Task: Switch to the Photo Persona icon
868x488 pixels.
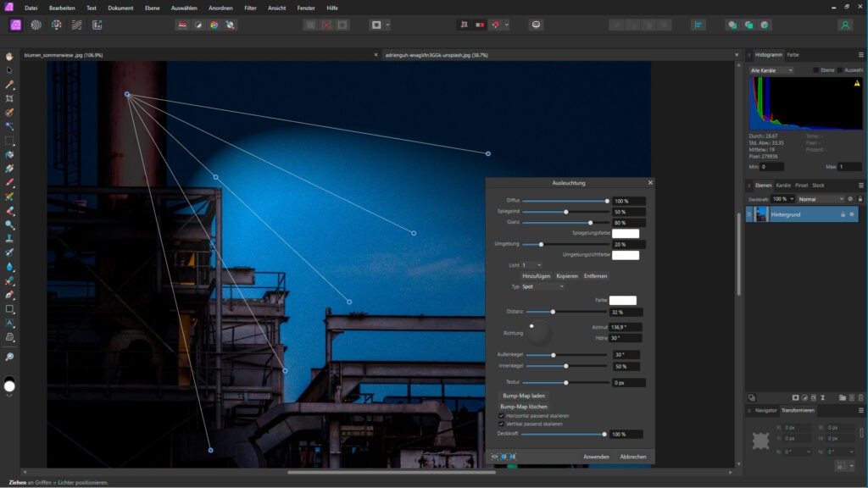Action: (15, 25)
